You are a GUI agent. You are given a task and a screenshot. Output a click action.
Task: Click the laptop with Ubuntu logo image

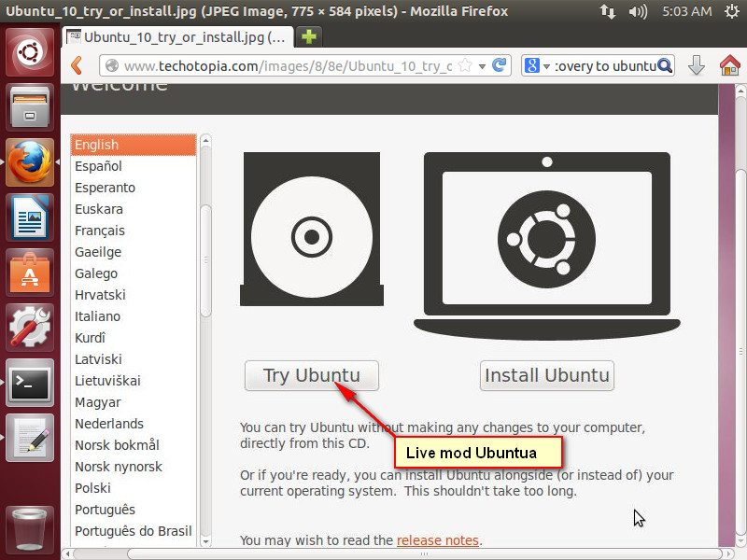547,245
